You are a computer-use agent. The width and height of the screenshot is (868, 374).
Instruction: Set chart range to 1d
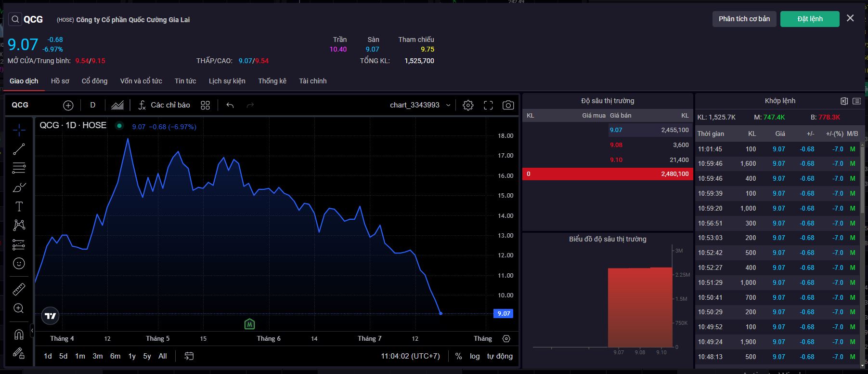[x=48, y=356]
